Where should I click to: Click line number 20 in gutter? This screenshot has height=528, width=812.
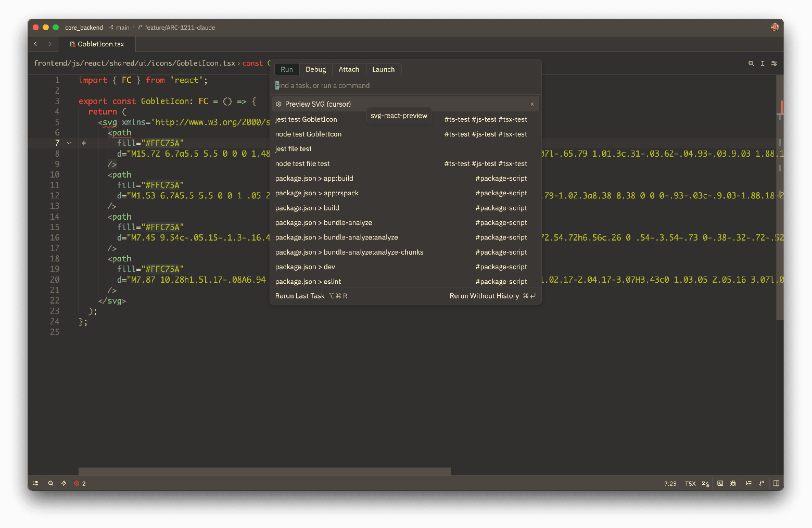coord(55,280)
